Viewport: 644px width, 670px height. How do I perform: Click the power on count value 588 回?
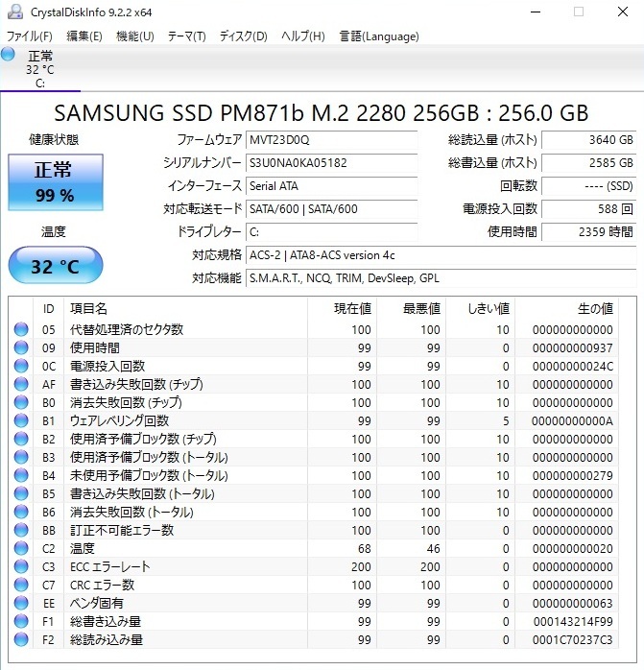589,209
